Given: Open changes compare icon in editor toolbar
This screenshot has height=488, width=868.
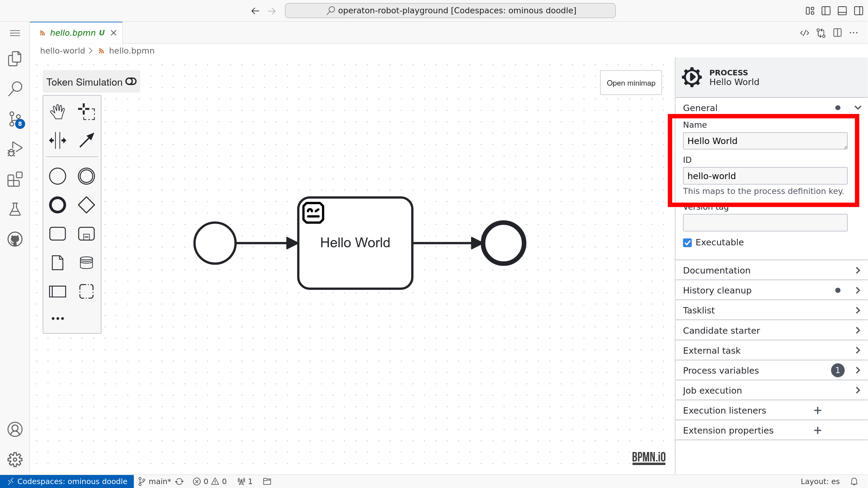Looking at the screenshot, I should (x=821, y=33).
